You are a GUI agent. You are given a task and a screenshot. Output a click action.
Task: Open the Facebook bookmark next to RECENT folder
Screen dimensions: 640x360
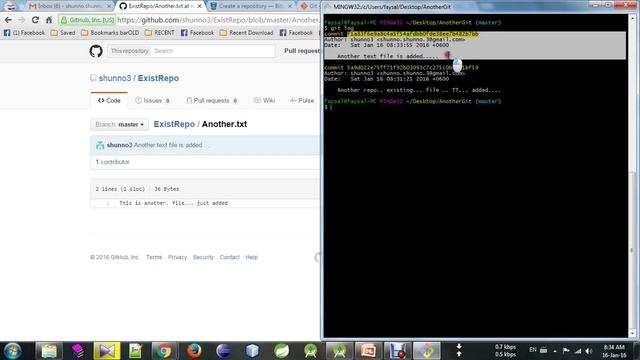[x=197, y=33]
